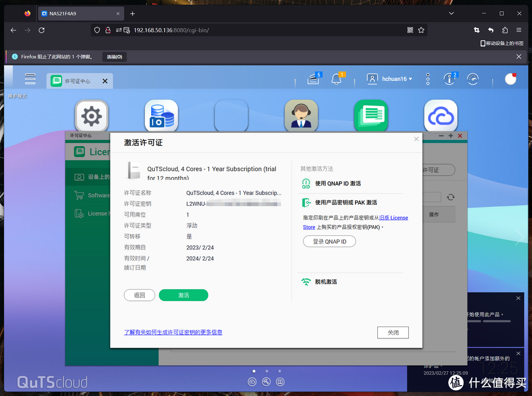Open the QuTScloud main menu hamburger icon

(x=30, y=79)
